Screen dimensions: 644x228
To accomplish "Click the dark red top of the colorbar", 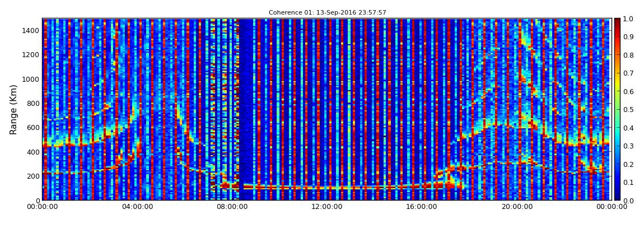I will pyautogui.click(x=618, y=21).
